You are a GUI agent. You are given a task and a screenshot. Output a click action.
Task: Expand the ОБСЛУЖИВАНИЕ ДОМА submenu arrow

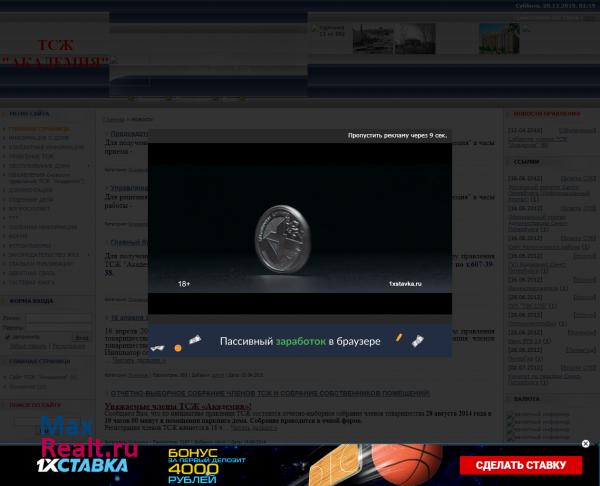[89, 166]
